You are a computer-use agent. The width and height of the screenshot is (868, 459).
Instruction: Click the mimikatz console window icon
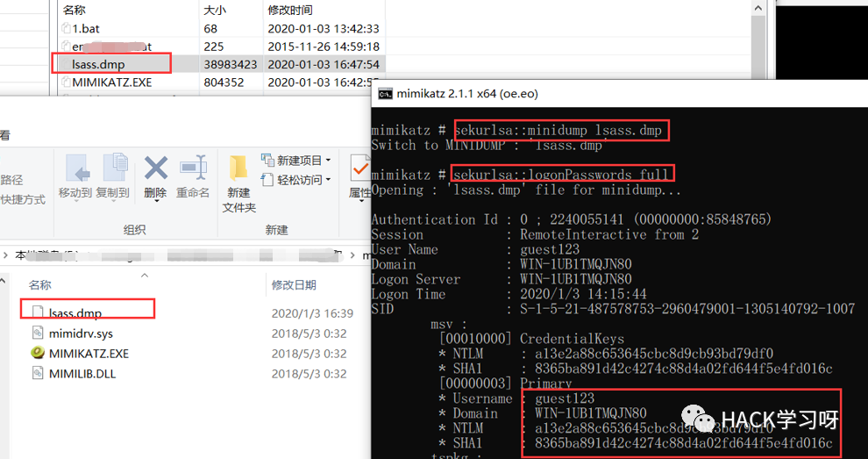385,94
